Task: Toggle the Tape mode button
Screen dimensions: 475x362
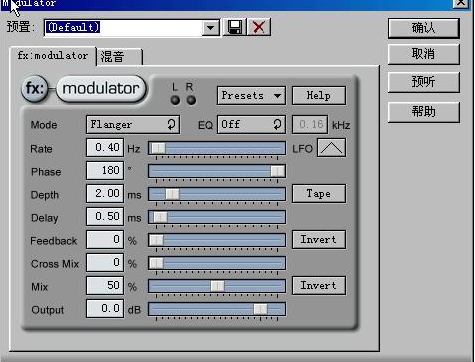Action: click(x=319, y=194)
